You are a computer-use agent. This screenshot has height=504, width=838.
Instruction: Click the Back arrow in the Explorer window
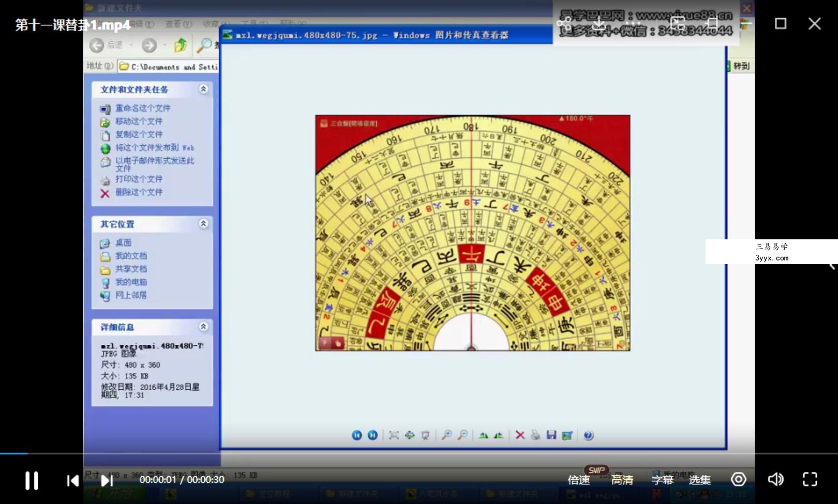coord(97,45)
